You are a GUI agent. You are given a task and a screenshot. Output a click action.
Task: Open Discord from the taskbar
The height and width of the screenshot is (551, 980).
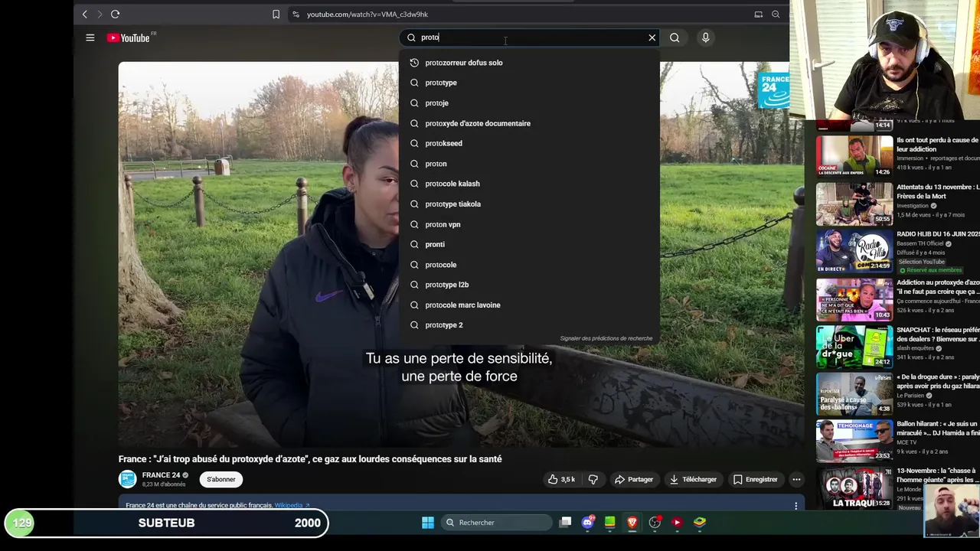coord(587,523)
